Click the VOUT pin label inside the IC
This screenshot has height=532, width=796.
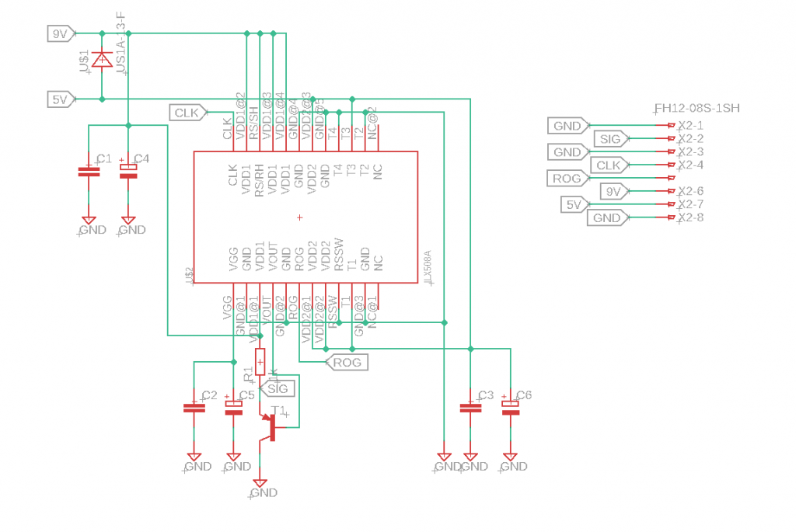point(273,256)
